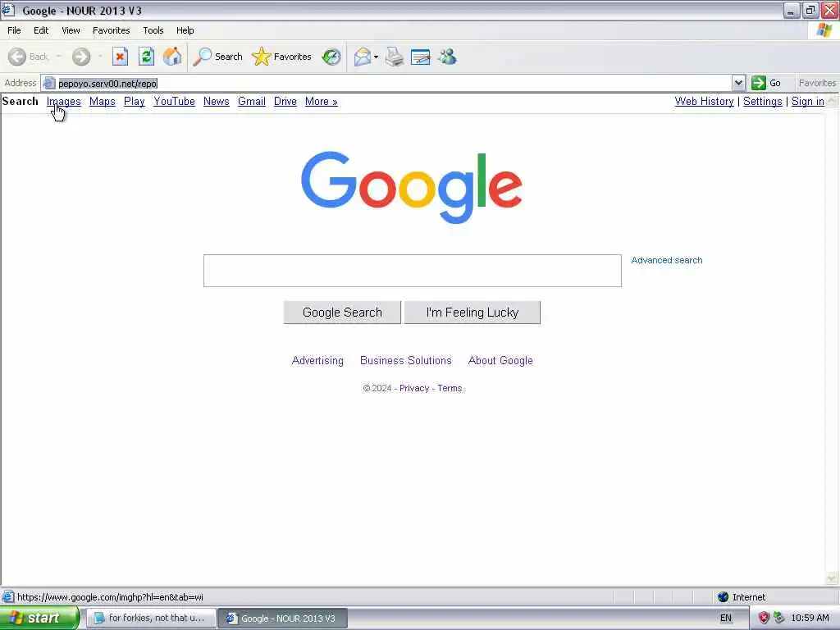Viewport: 840px width, 630px height.
Task: Expand the Back history dropdown arrow
Action: tap(58, 57)
